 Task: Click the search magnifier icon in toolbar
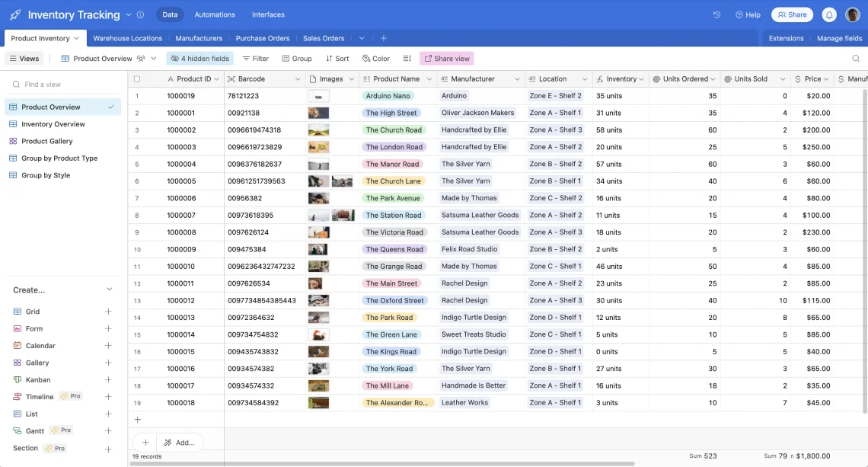(x=856, y=59)
